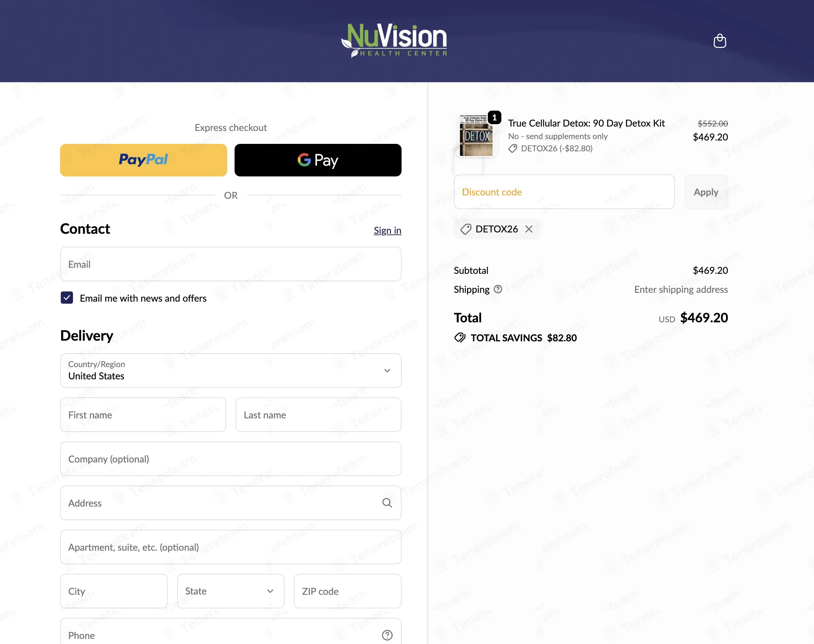Focus the ZIP code field
Viewport: 814px width, 644px height.
(x=348, y=591)
